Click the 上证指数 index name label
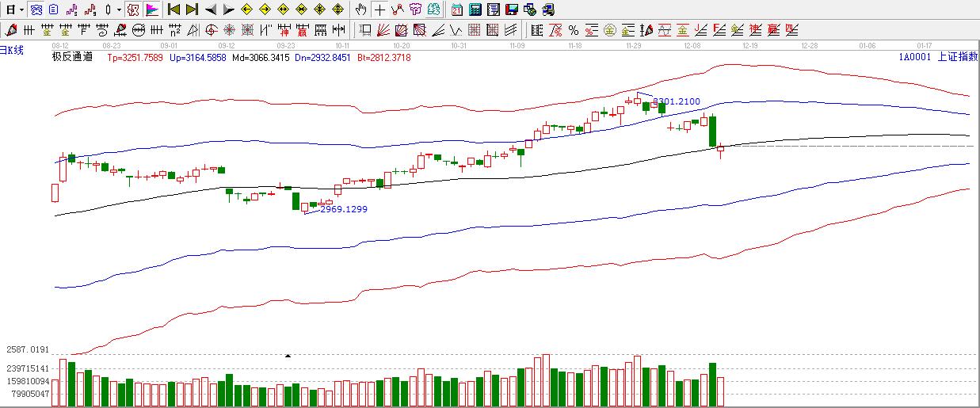 coord(957,57)
